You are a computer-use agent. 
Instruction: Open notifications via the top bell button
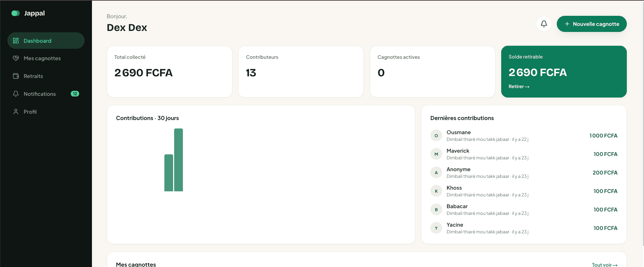click(544, 24)
